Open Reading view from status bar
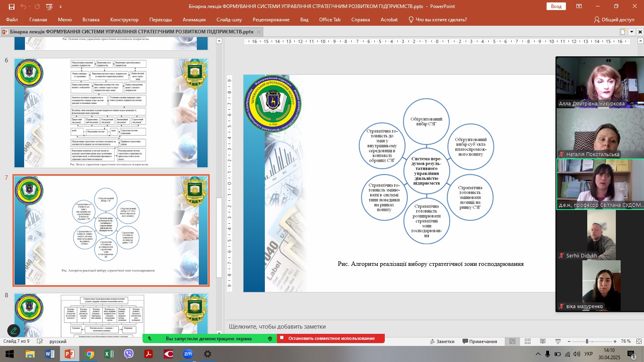Image resolution: width=644 pixels, height=362 pixels. tap(543, 341)
